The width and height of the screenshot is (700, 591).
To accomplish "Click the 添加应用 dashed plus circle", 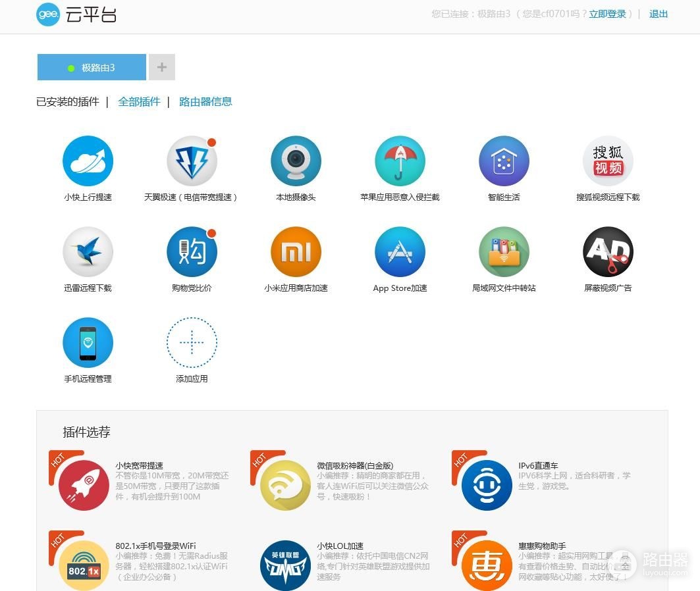I will click(x=192, y=342).
